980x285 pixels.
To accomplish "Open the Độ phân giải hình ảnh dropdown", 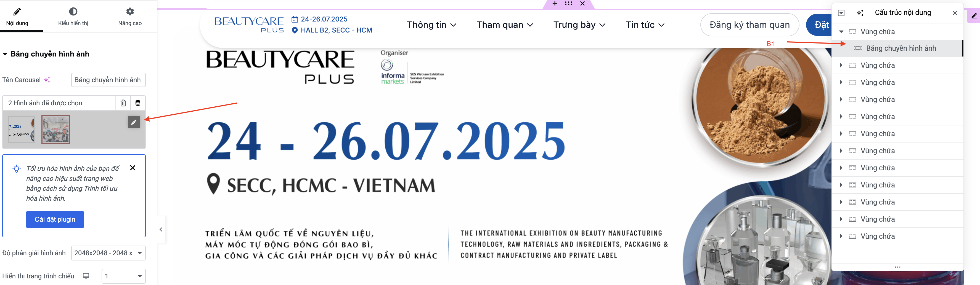I will tap(108, 253).
